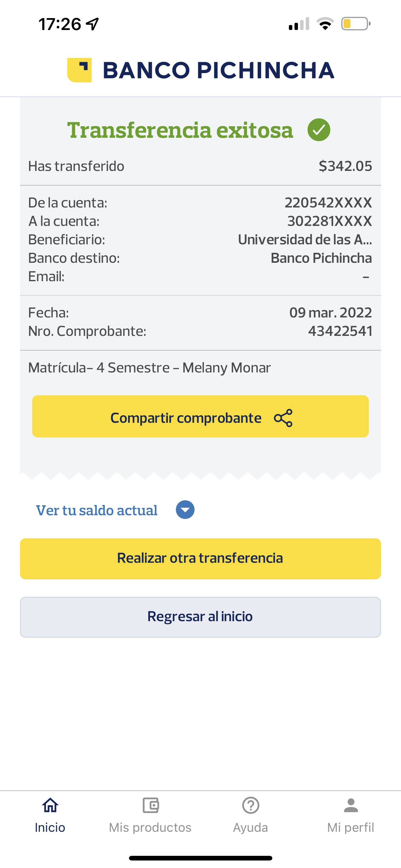
Task: Tap the truncated beneficiary name Universidad de las A...
Action: [305, 240]
